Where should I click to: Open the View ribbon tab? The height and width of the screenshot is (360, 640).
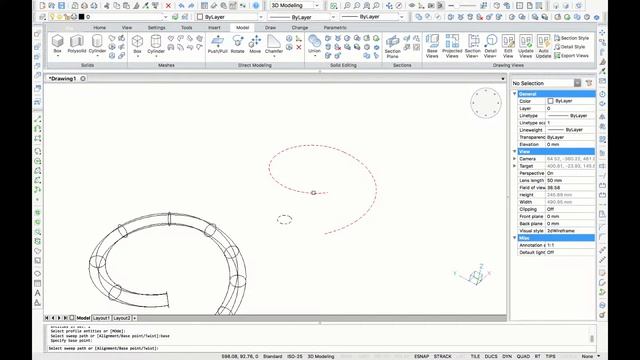[x=127, y=28]
